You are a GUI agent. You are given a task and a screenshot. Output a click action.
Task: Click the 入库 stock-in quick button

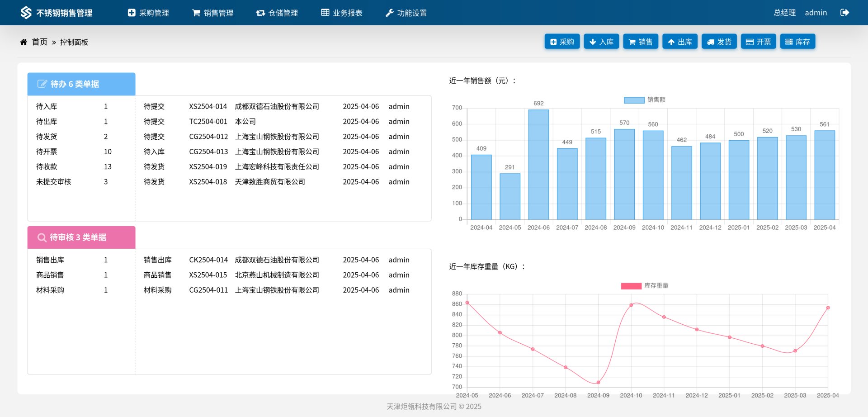coord(601,42)
